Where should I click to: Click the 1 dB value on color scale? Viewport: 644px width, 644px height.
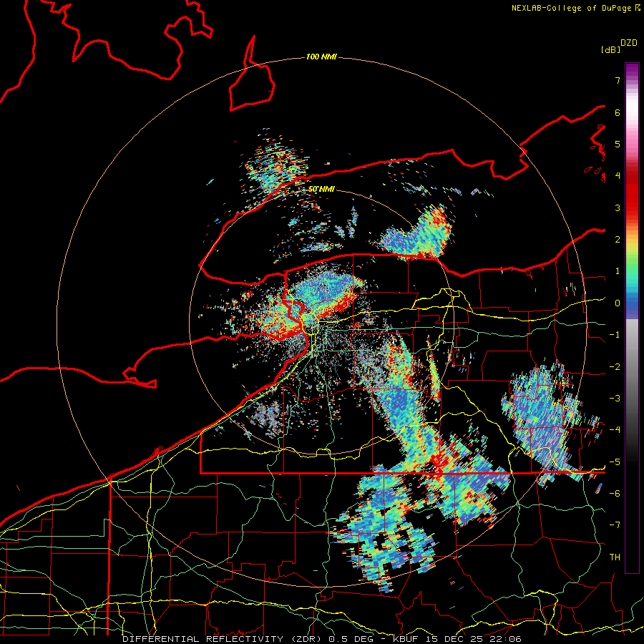pos(618,271)
